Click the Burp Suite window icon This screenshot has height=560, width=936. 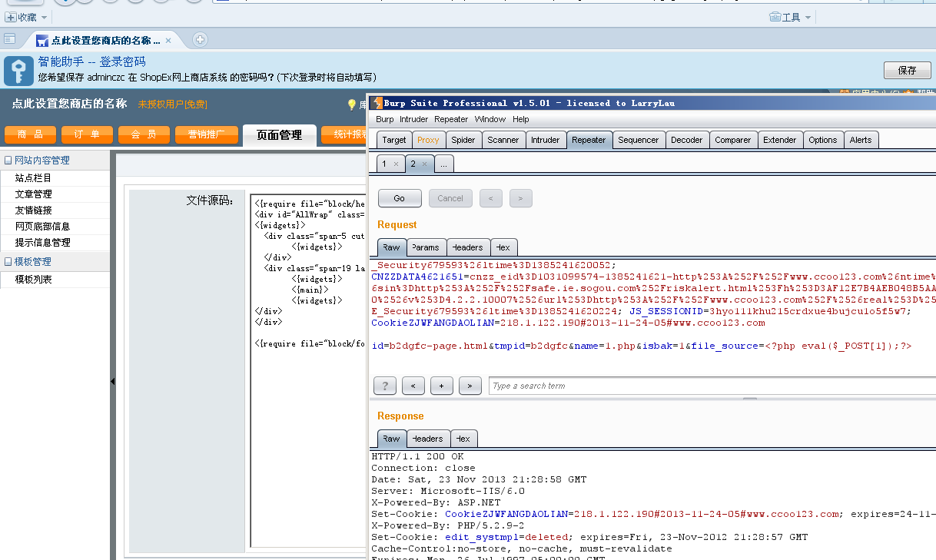[x=377, y=102]
